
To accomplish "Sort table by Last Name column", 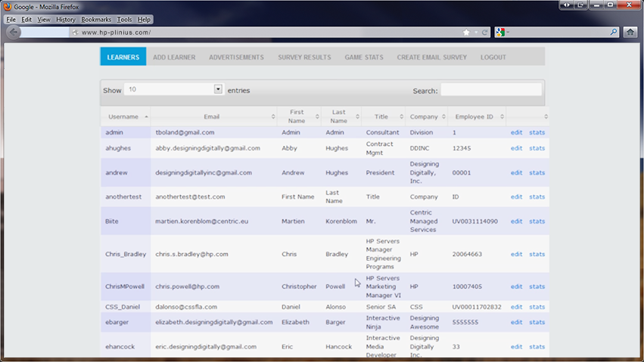I will pyautogui.click(x=341, y=116).
